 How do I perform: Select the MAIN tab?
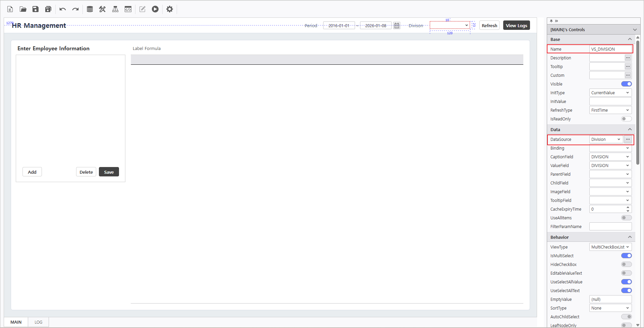(x=16, y=322)
